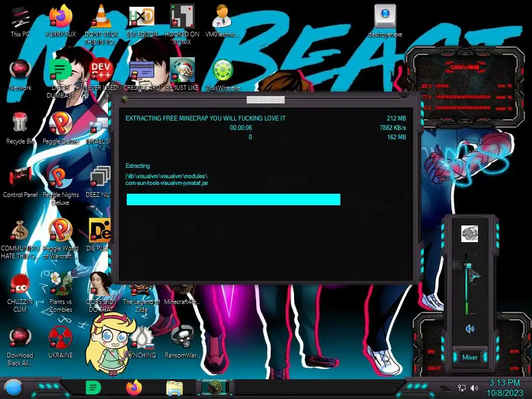The image size is (532, 399).
Task: Open the BE JUST LIKE Santa icon
Action: click(182, 75)
